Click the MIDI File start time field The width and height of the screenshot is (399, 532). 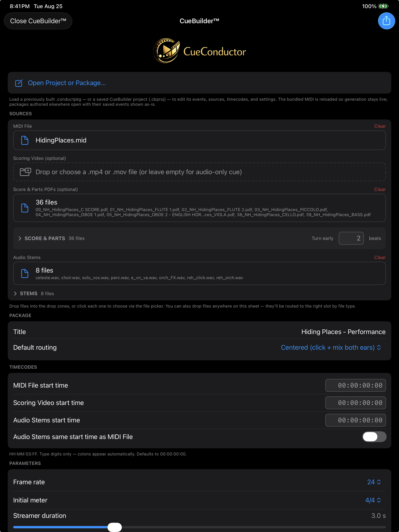point(356,385)
